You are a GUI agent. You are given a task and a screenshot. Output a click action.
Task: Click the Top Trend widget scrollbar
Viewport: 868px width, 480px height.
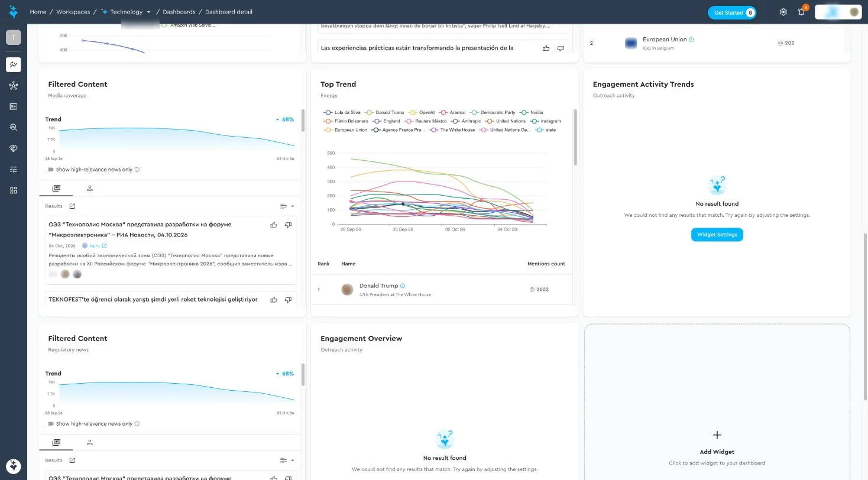pyautogui.click(x=575, y=137)
